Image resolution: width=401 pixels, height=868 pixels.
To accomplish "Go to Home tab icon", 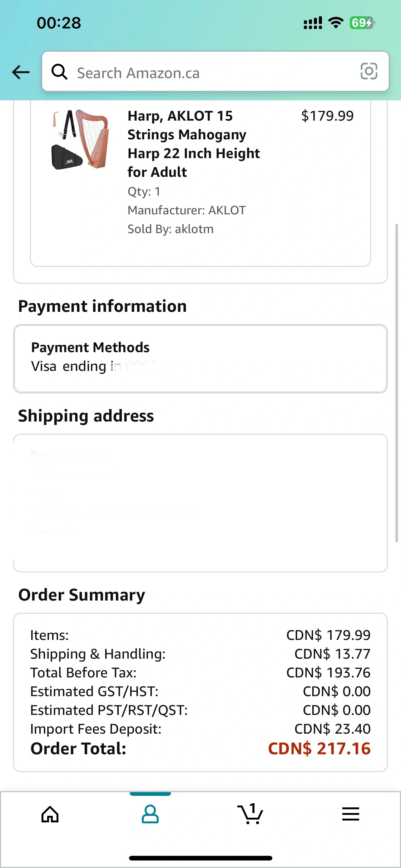I will [50, 815].
